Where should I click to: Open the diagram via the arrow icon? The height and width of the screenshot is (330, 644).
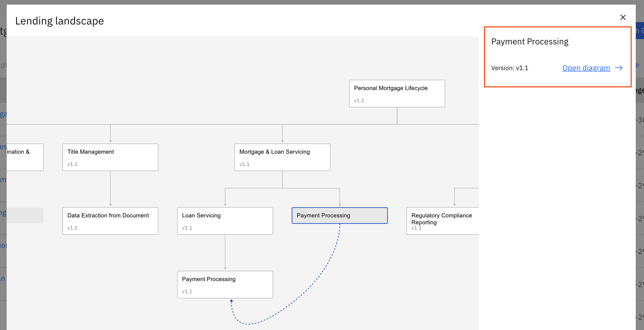tap(619, 68)
